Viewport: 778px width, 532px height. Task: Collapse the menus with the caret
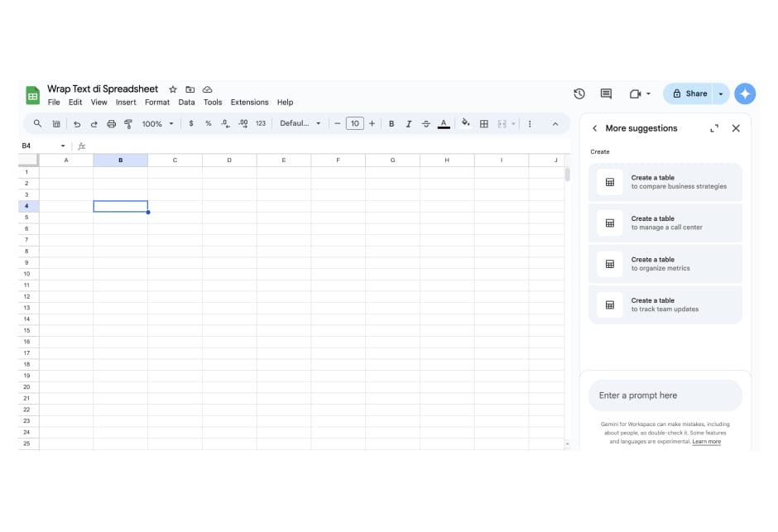(x=555, y=124)
